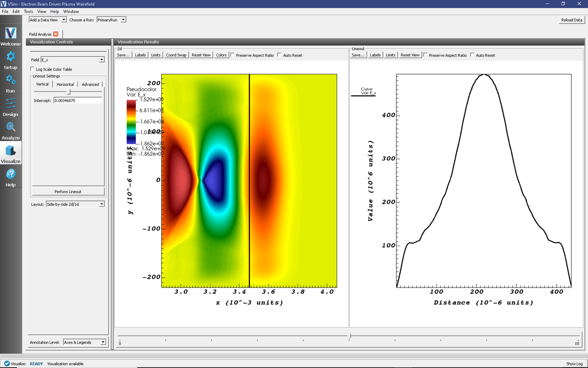Click the Perform Lineout button
The width and height of the screenshot is (588, 368).
tap(68, 192)
